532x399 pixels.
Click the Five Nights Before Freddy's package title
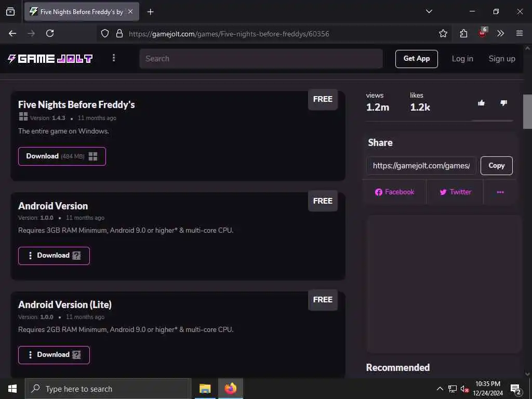pyautogui.click(x=76, y=104)
